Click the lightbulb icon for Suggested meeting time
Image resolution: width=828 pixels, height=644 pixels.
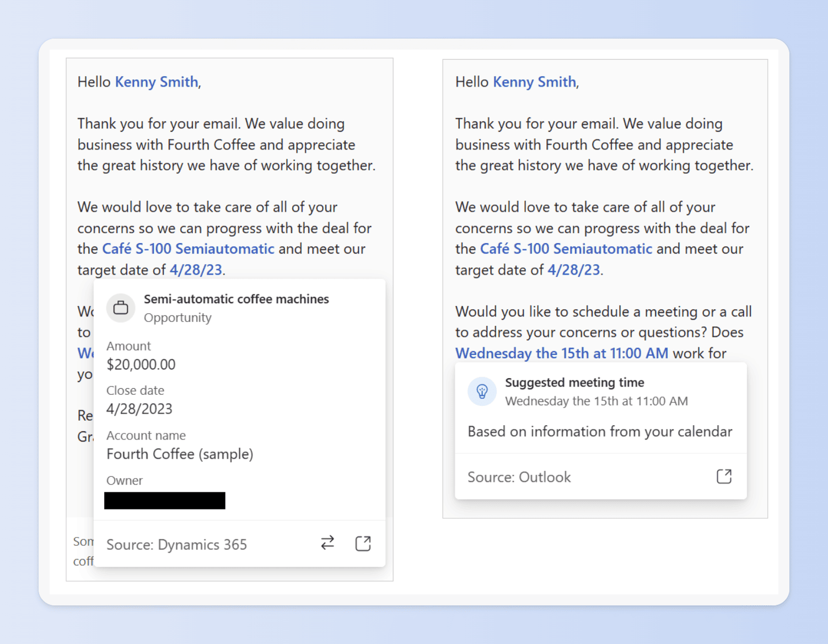482,391
